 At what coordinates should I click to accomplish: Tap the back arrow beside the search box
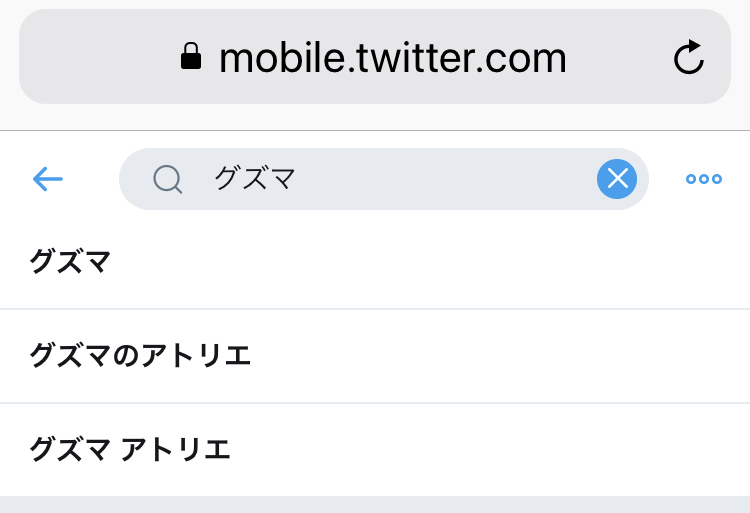(48, 179)
